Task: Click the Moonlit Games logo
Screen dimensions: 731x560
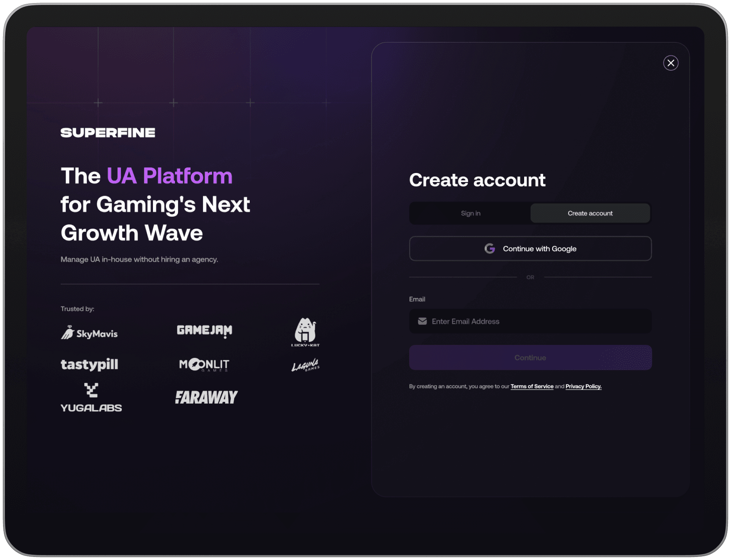Action: pyautogui.click(x=204, y=365)
